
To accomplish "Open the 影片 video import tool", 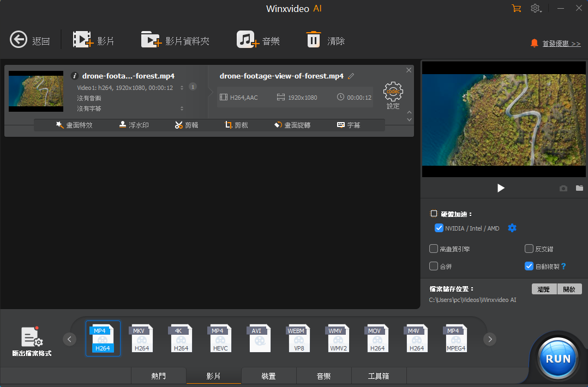I will pos(94,39).
